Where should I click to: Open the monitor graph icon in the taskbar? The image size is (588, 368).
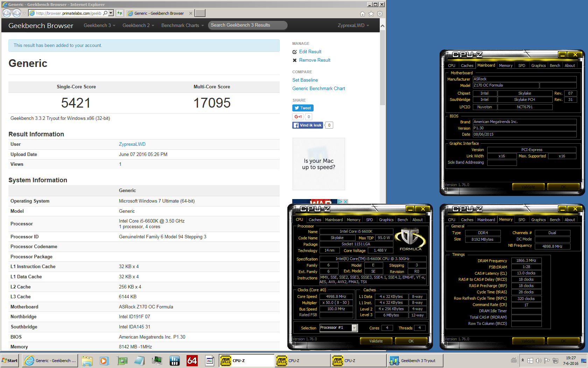[157, 360]
